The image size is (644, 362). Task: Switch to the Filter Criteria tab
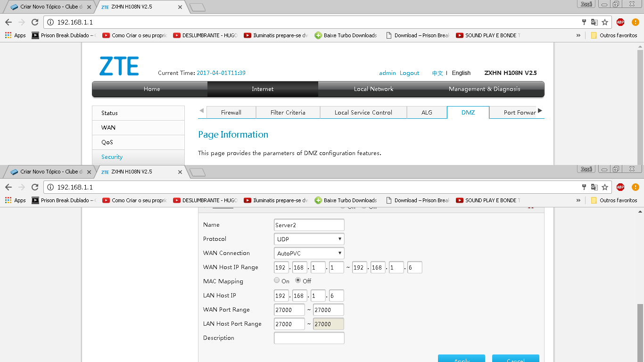coord(288,113)
